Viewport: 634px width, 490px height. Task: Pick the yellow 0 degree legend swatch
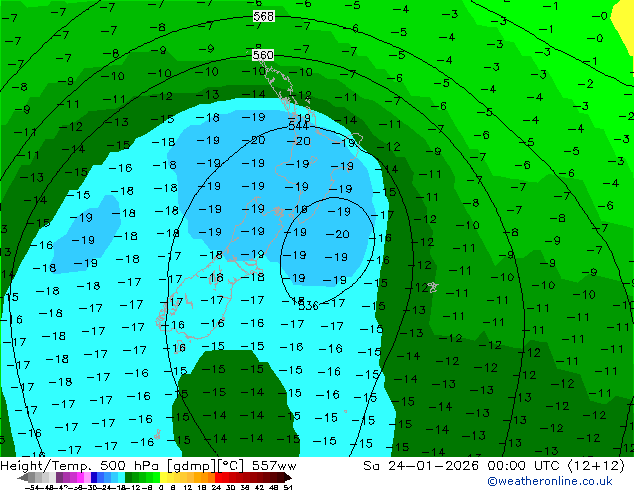click(163, 477)
